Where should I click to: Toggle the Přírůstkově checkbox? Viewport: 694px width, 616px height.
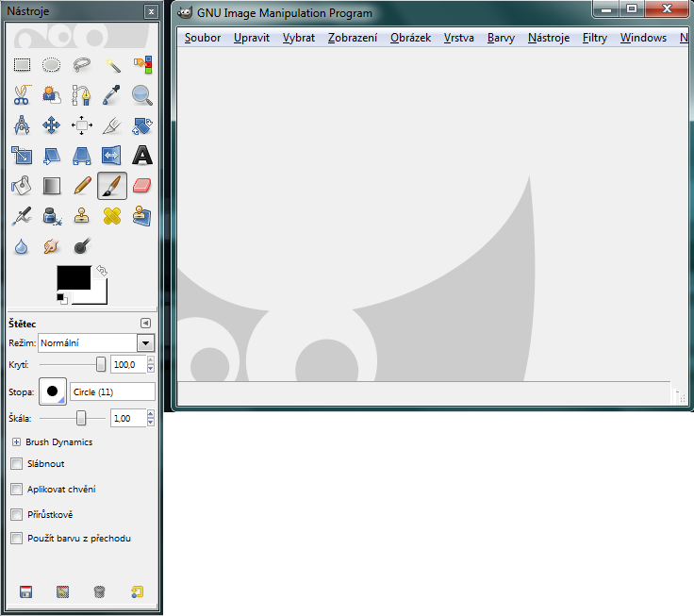click(x=17, y=514)
